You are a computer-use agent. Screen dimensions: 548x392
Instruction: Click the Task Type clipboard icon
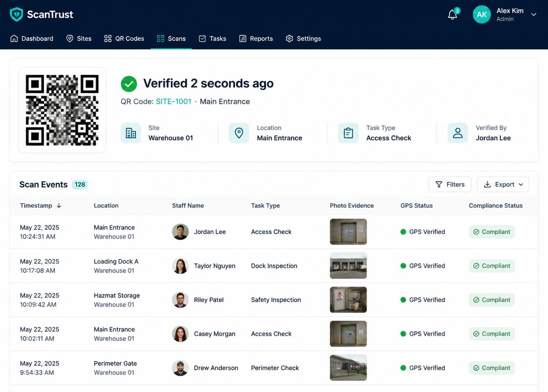348,133
